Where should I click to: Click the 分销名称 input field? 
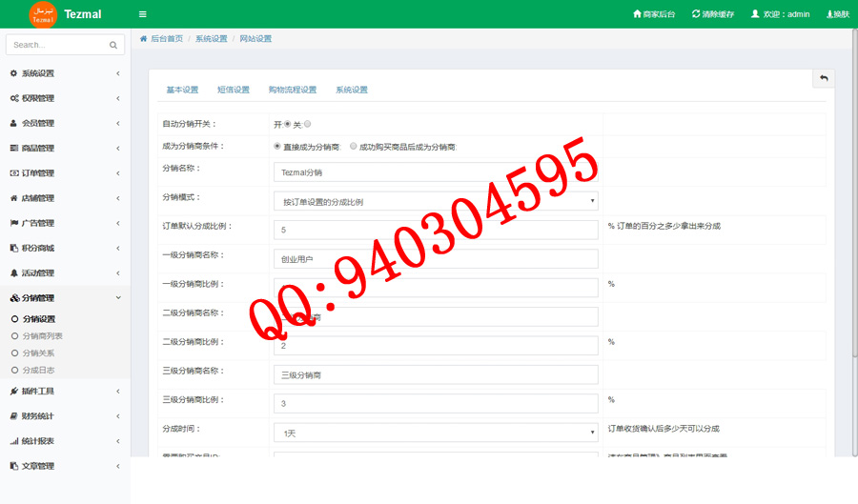point(435,172)
